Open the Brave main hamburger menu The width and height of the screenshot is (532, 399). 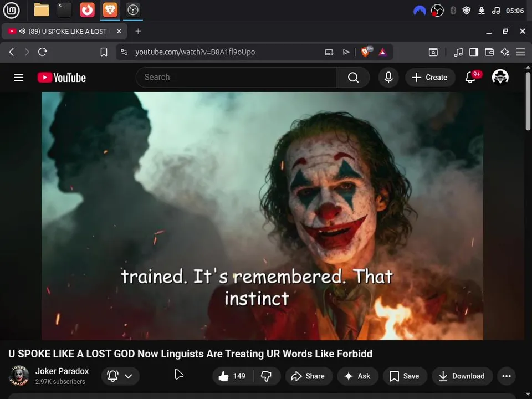click(520, 52)
